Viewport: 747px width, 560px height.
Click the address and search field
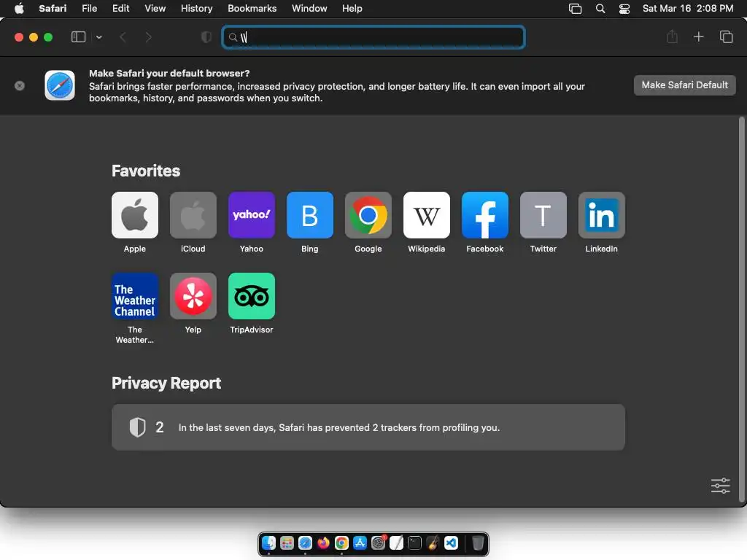373,37
